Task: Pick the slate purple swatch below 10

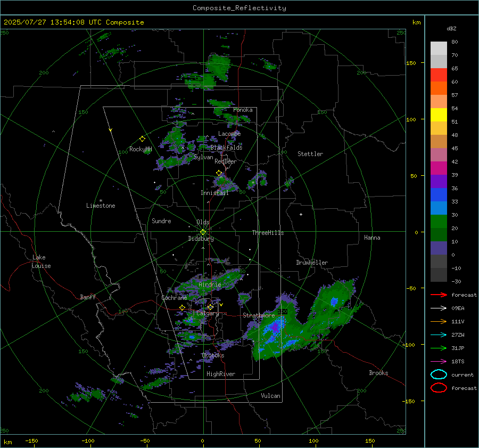Action: click(439, 248)
